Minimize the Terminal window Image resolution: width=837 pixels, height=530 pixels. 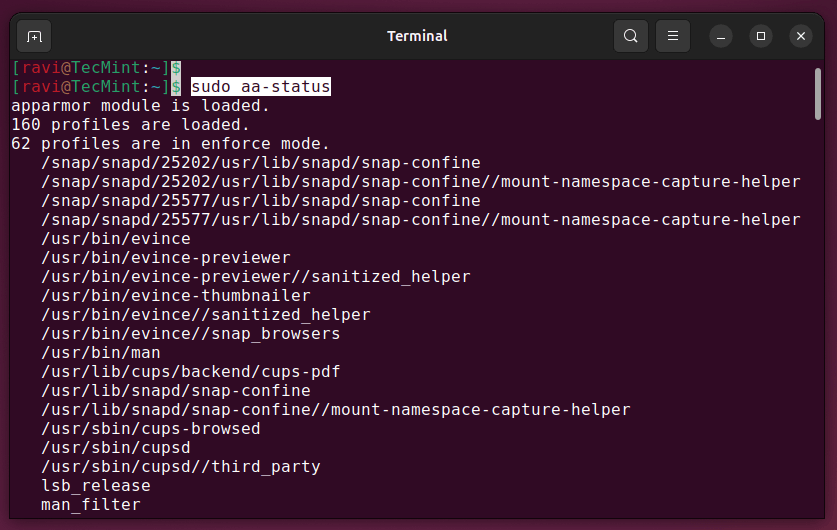tap(722, 37)
